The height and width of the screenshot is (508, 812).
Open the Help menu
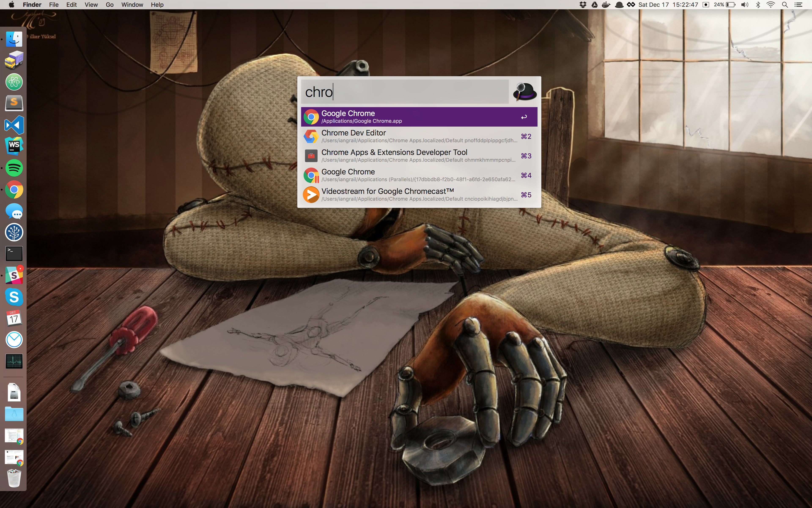(x=157, y=5)
